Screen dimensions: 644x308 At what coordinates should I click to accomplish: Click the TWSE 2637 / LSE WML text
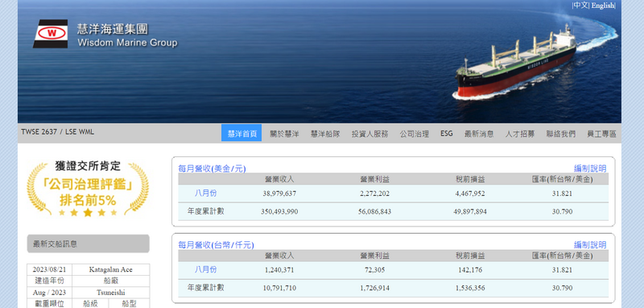coord(57,132)
